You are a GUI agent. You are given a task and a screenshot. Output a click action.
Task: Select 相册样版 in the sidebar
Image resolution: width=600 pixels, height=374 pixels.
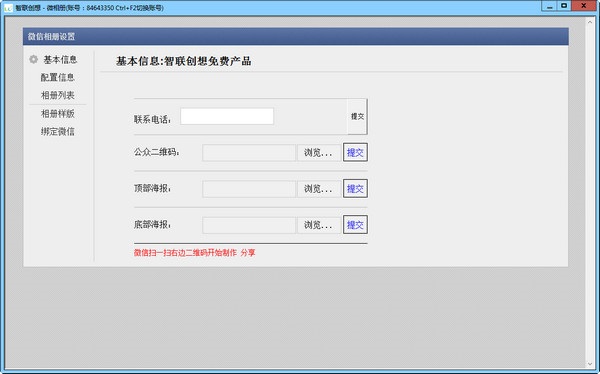57,114
